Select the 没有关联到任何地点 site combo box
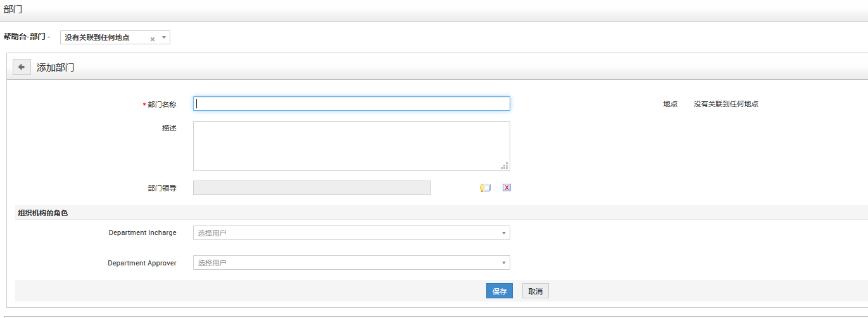The image size is (868, 318). 104,38
